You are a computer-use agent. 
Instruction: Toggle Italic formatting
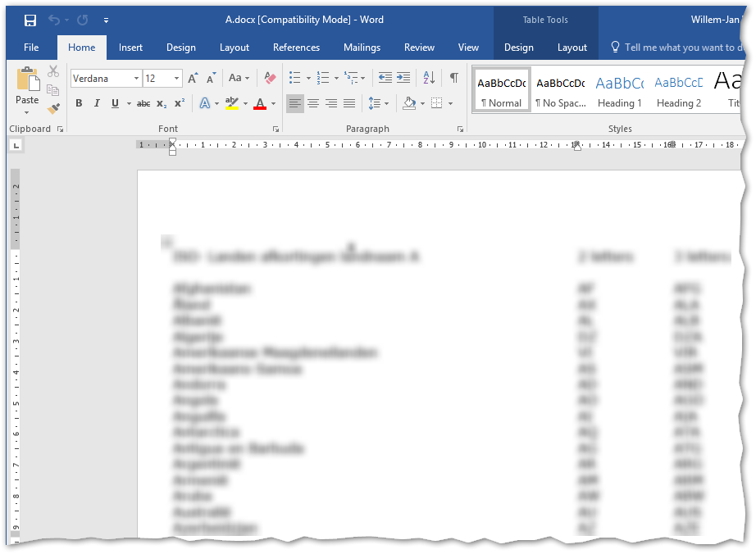(97, 103)
